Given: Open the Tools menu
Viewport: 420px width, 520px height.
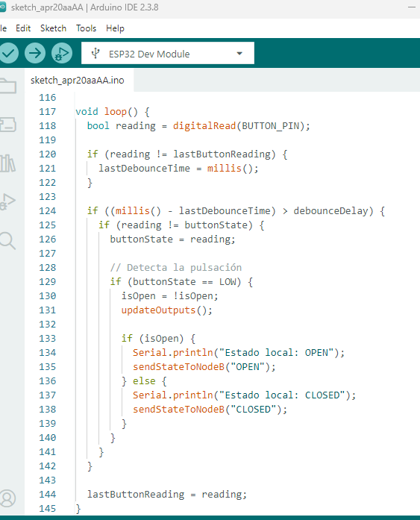Looking at the screenshot, I should pyautogui.click(x=87, y=28).
